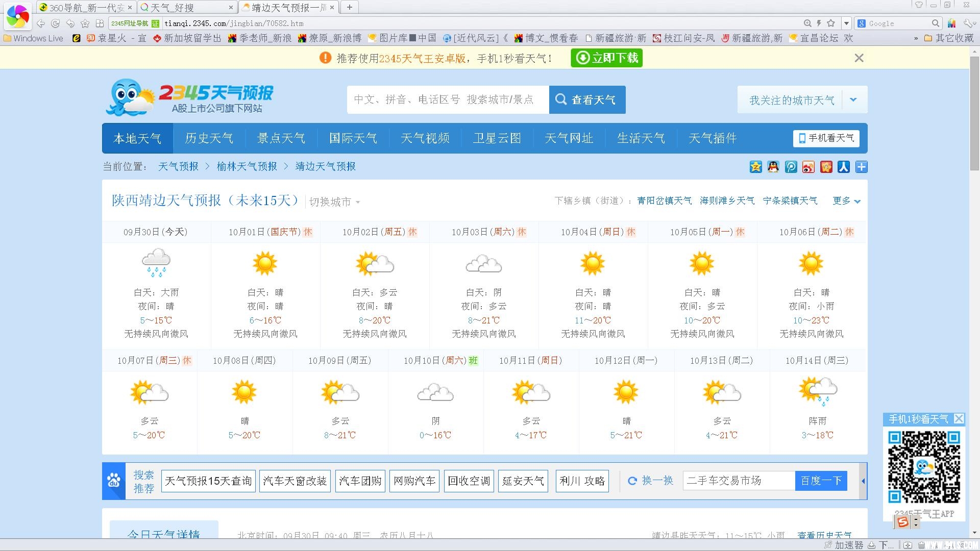This screenshot has width=980, height=551.
Task: Focus the city search input field
Action: point(448,99)
